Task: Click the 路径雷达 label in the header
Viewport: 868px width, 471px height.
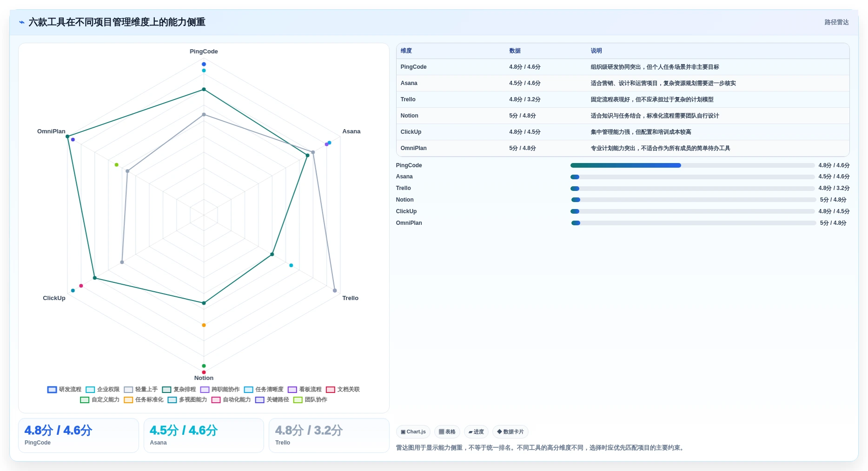Action: [x=836, y=22]
